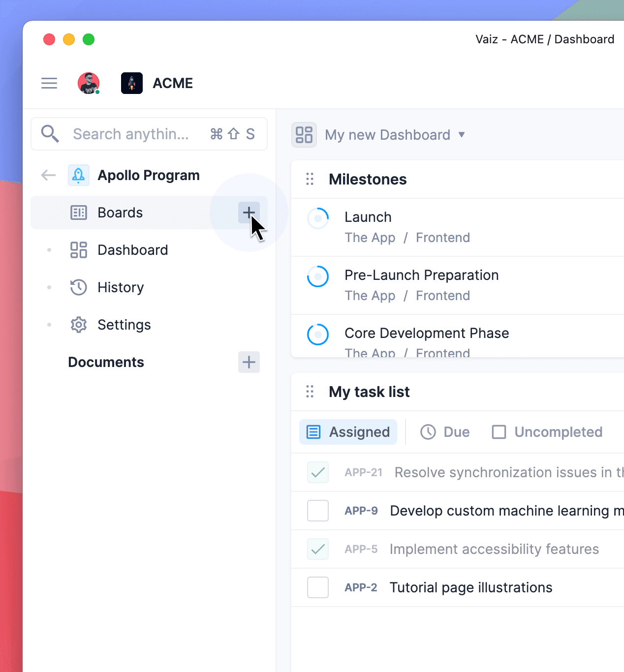The height and width of the screenshot is (672, 624).
Task: Open the dashboard selector grid icon
Action: click(304, 135)
